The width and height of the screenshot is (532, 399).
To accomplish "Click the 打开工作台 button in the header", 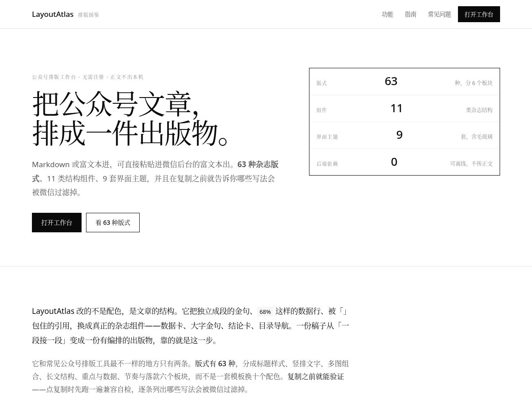I will coord(479,14).
